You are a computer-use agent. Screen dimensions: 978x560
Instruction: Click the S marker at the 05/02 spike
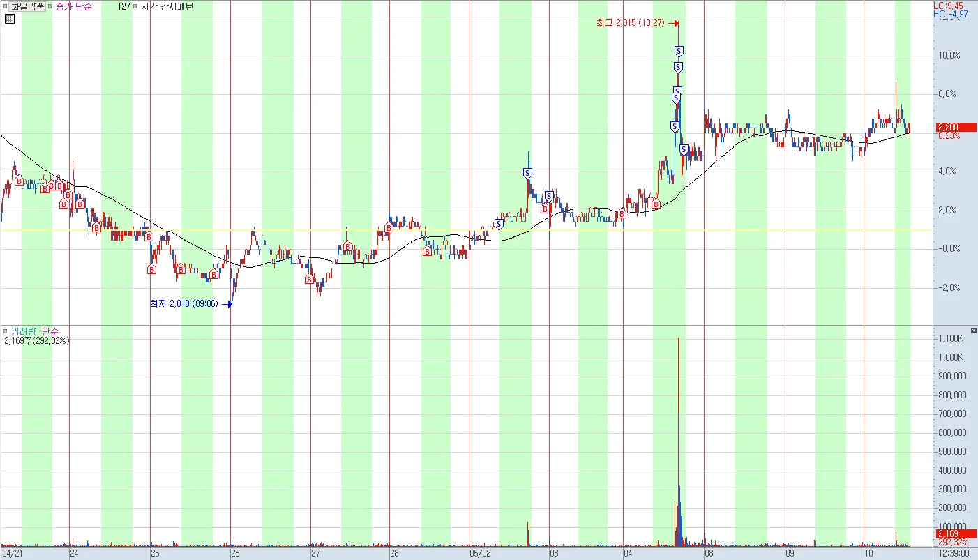(528, 172)
